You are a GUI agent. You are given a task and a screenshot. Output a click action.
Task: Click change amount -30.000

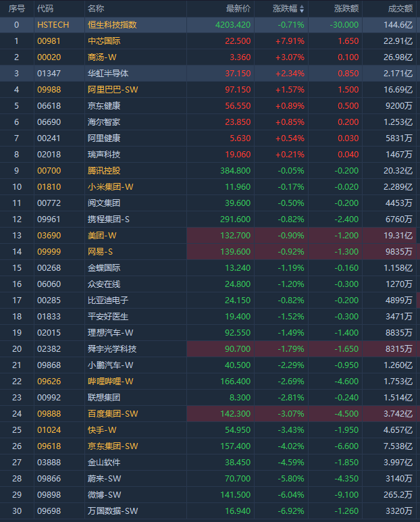[344, 24]
